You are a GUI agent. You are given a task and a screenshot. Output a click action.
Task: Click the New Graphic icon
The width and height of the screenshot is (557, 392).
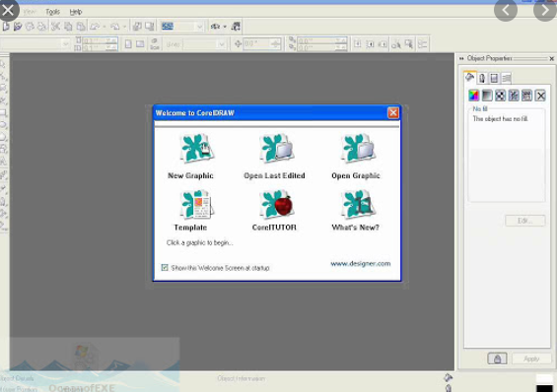pos(197,149)
